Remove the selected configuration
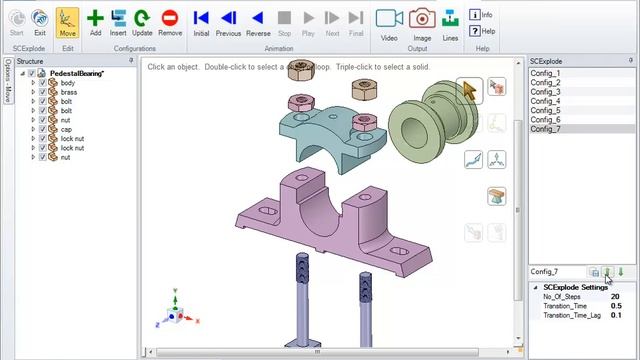The width and height of the screenshot is (640, 360). tap(170, 24)
